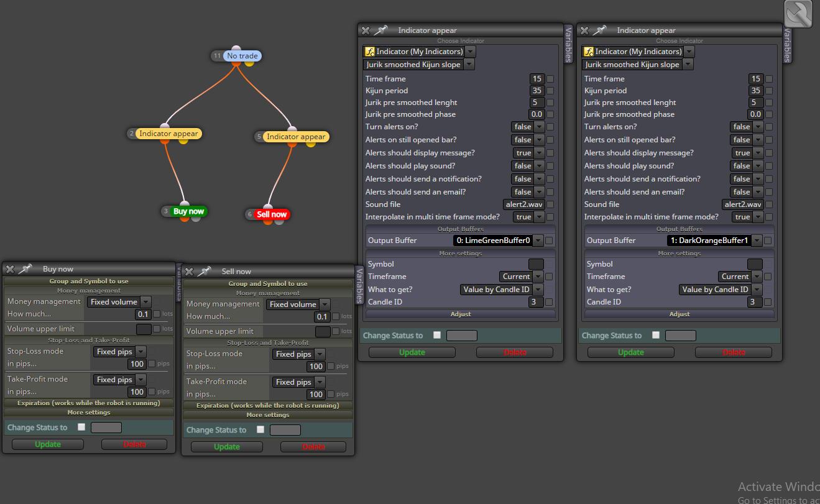Select the red Sell now node
Screen dimensions: 820x504
coord(272,214)
